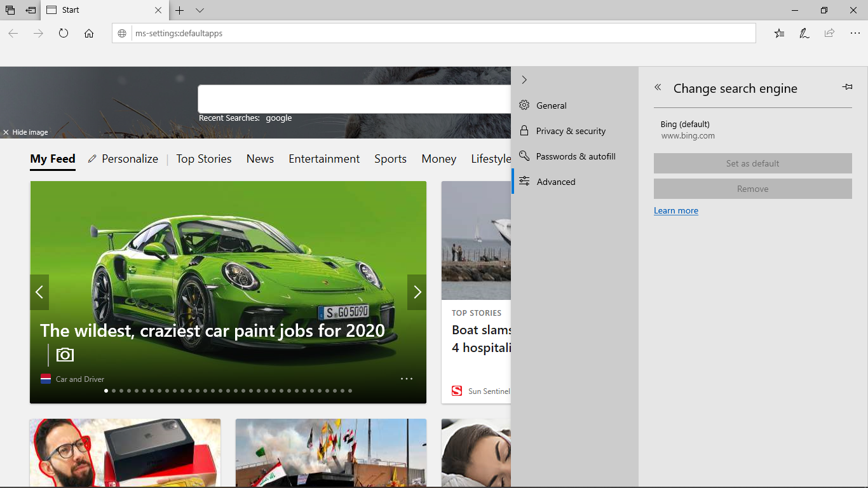Viewport: 868px width, 488px height.
Task: Switch to the News tab
Action: click(x=260, y=159)
